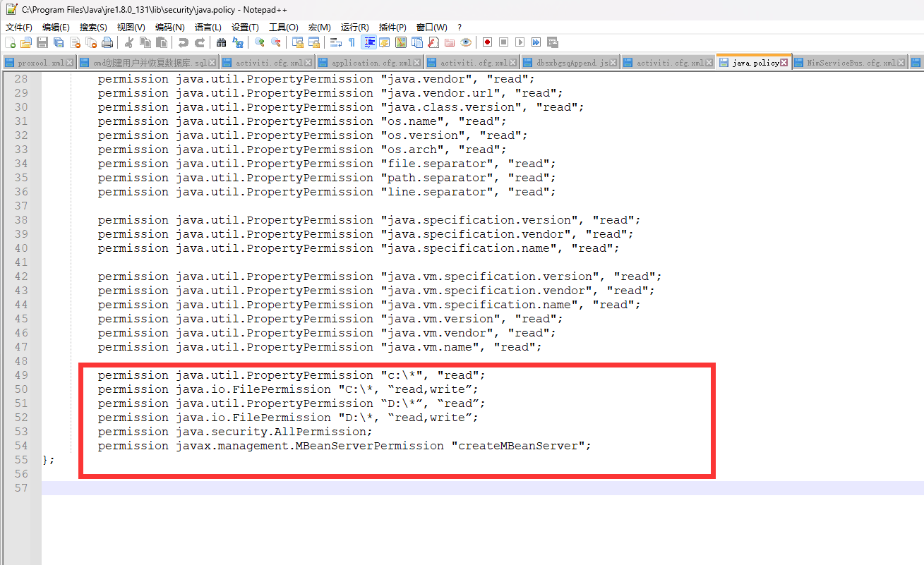924x565 pixels.
Task: Close the proxool.xml tab
Action: point(69,63)
